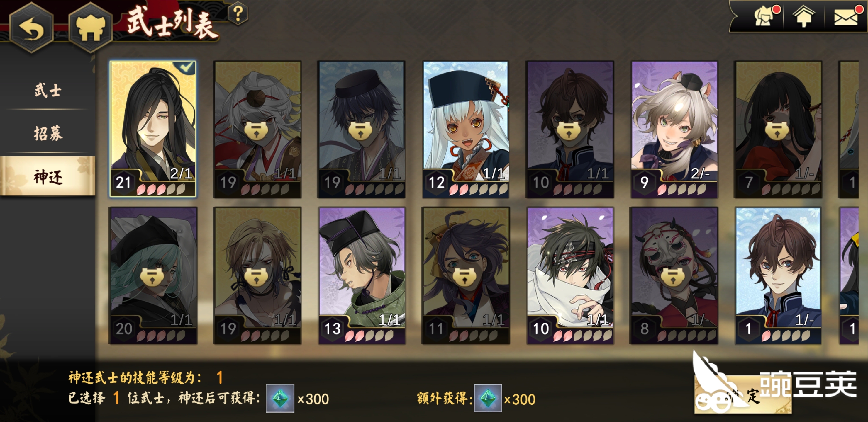Viewport: 868px width, 422px height.
Task: Select the cat-eared level 9 warrior card
Action: (674, 129)
